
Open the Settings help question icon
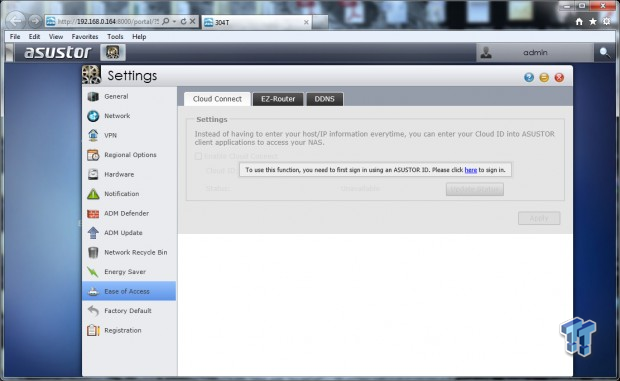[x=529, y=77]
